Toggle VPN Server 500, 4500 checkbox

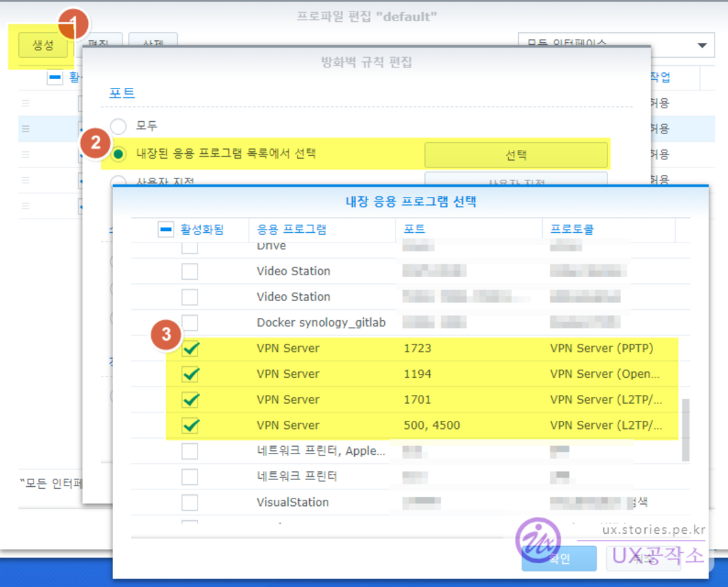[190, 426]
